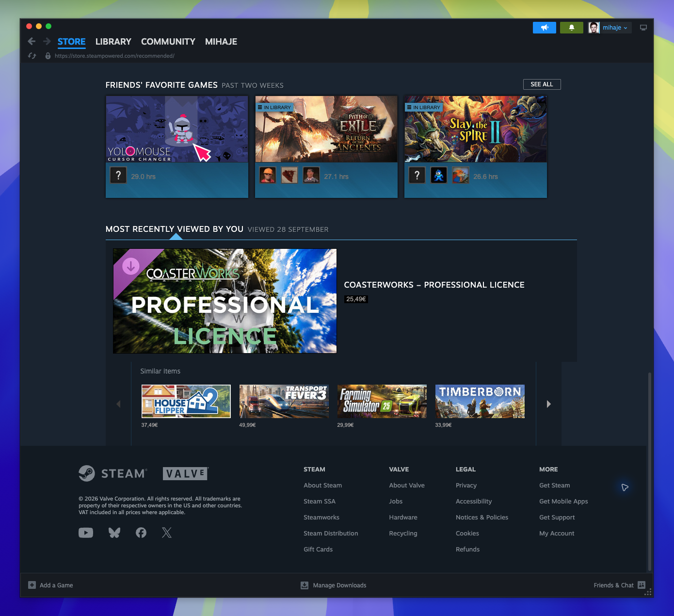Switch to the LIBRARY tab
The image size is (674, 616).
pos(113,42)
